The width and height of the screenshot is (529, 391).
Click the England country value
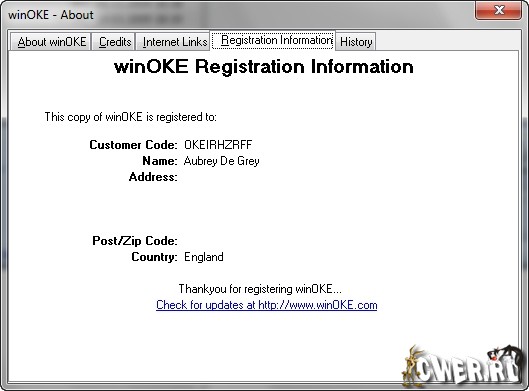click(x=203, y=257)
